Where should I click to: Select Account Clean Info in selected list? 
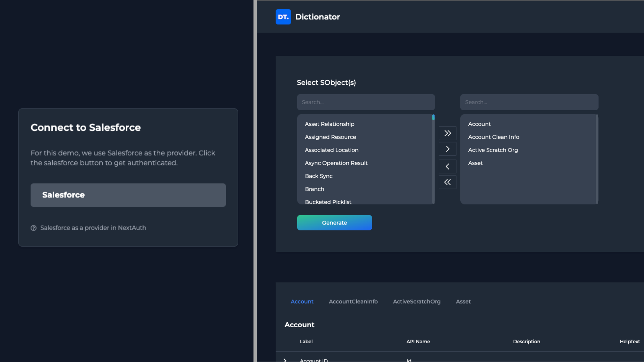coord(494,137)
